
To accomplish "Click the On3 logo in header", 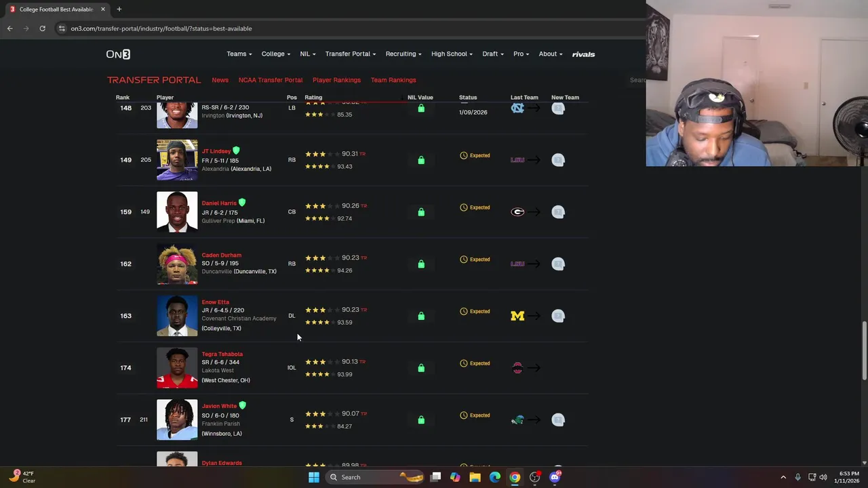I will coord(118,54).
